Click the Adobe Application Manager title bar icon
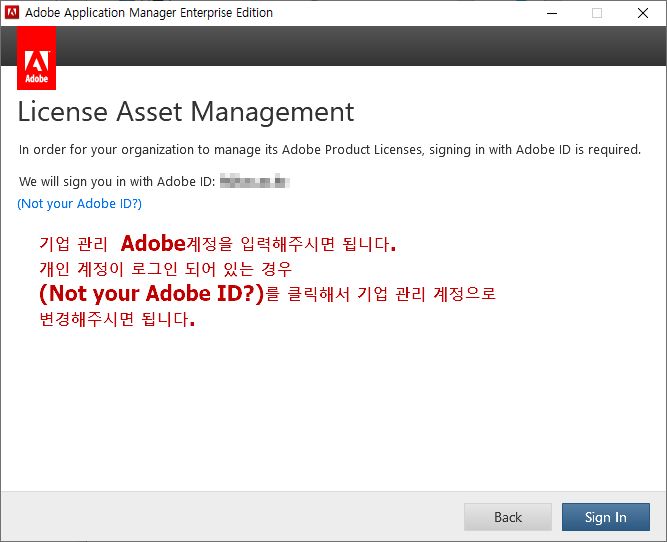 [11, 13]
